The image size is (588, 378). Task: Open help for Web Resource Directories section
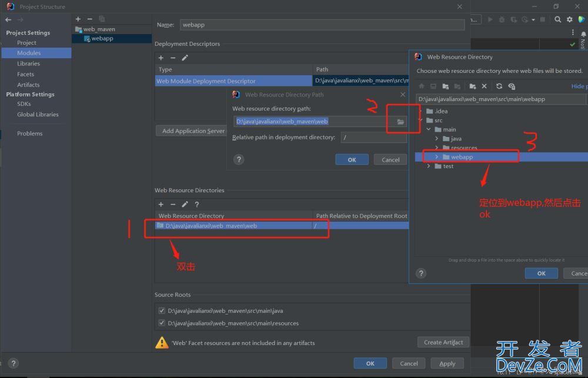point(196,205)
